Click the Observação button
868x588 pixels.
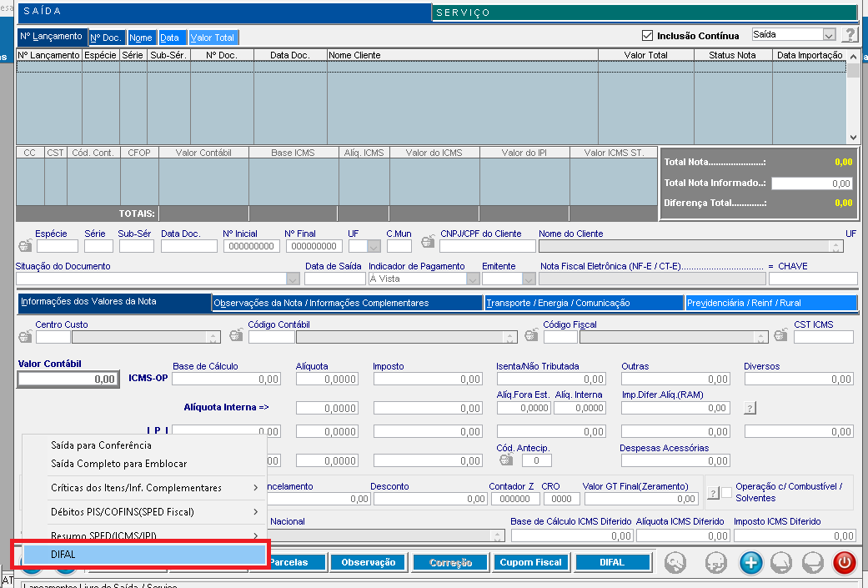[368, 562]
